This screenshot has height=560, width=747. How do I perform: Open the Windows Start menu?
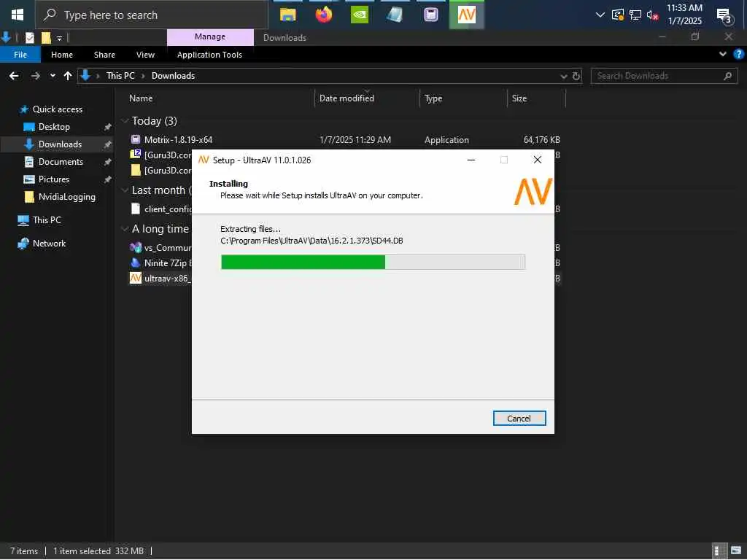18,15
